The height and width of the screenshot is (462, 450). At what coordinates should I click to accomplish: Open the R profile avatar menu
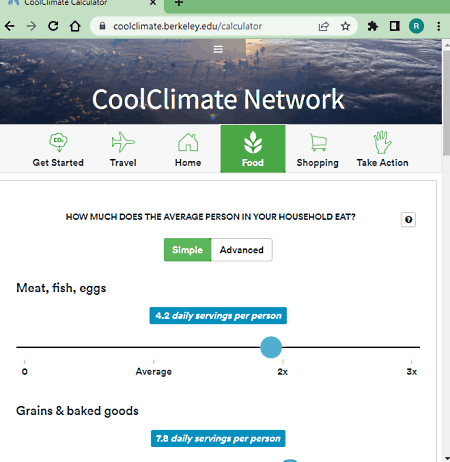click(x=416, y=26)
